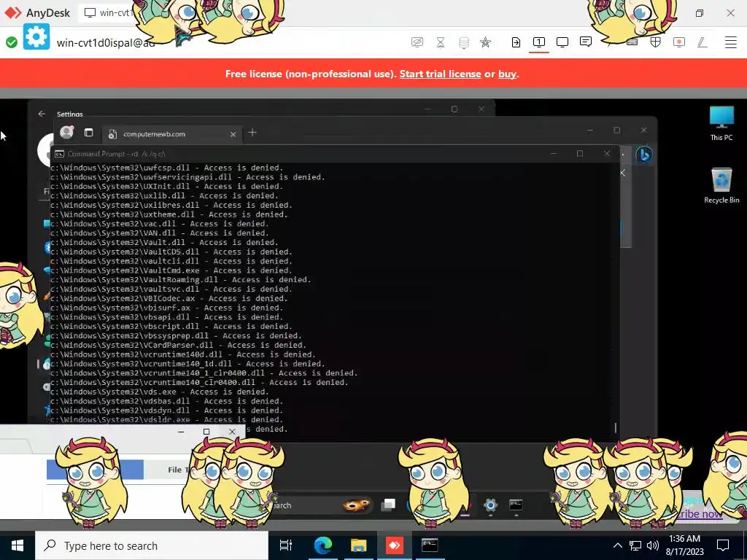The image size is (747, 560).
Task: Open local Task View button
Action: tap(286, 545)
